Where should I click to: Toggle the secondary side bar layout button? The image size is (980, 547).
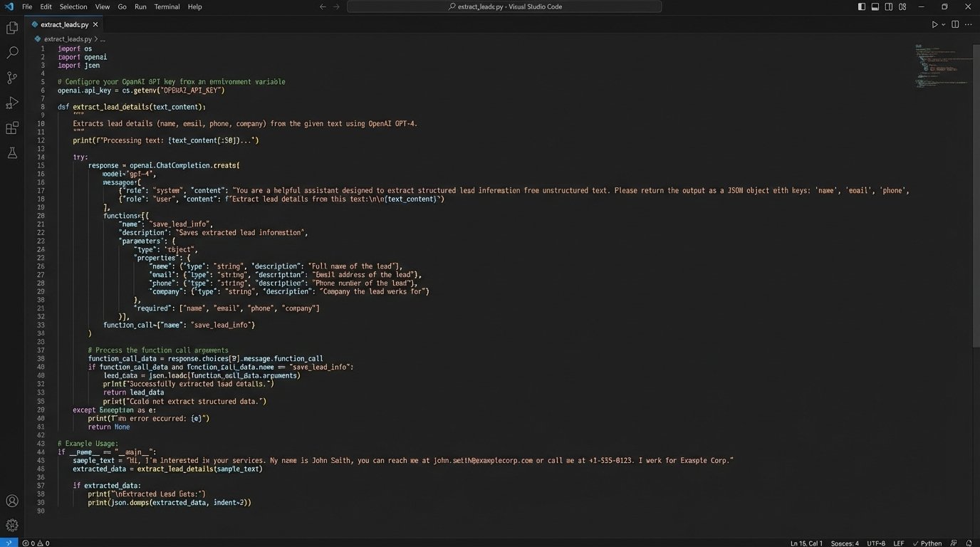(x=889, y=7)
